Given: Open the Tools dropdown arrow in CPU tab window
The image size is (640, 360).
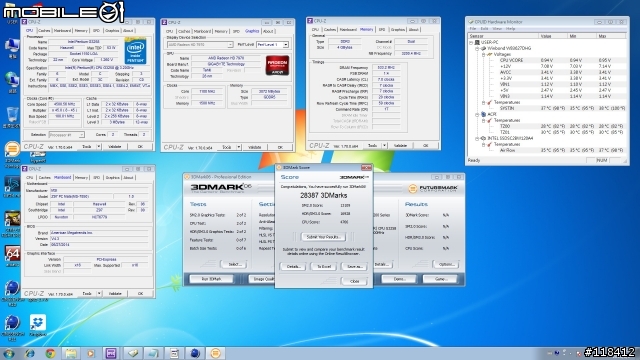Looking at the screenshot, I should (98, 147).
